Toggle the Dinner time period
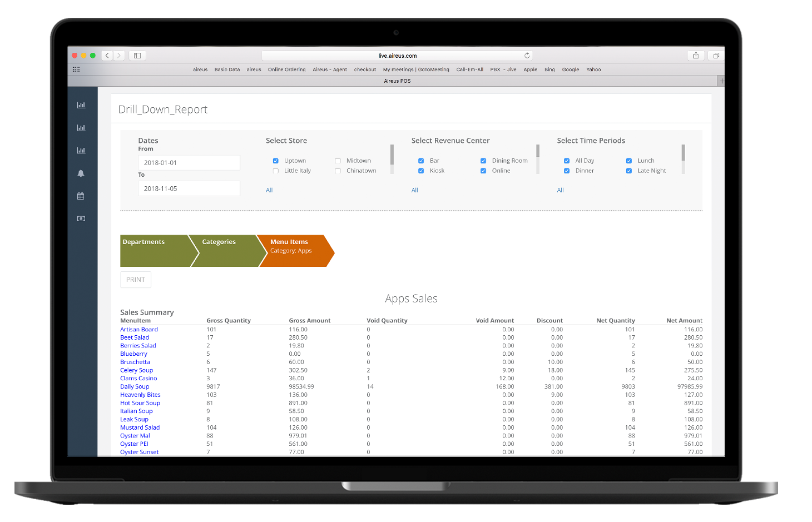Viewport: 812px width, 522px height. (567, 171)
